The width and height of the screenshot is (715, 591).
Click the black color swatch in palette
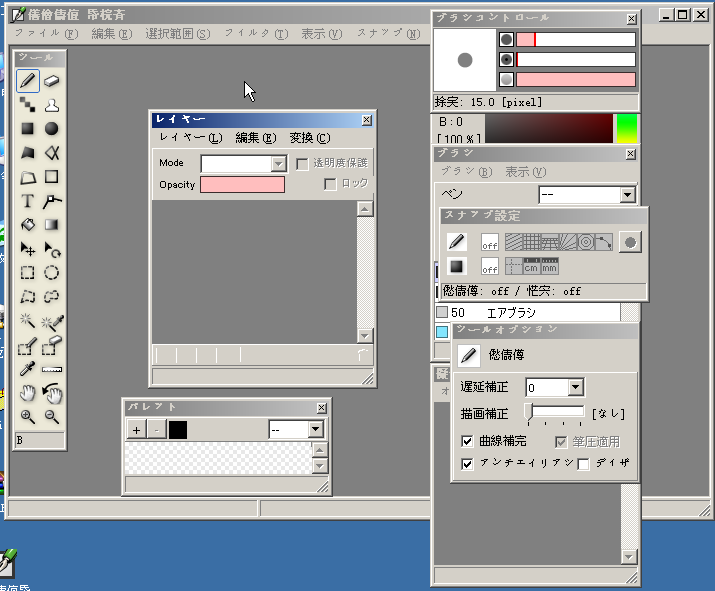[178, 430]
